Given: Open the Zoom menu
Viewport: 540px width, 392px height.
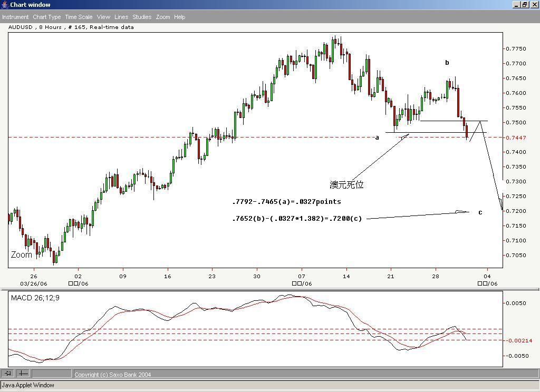Looking at the screenshot, I should coord(163,17).
